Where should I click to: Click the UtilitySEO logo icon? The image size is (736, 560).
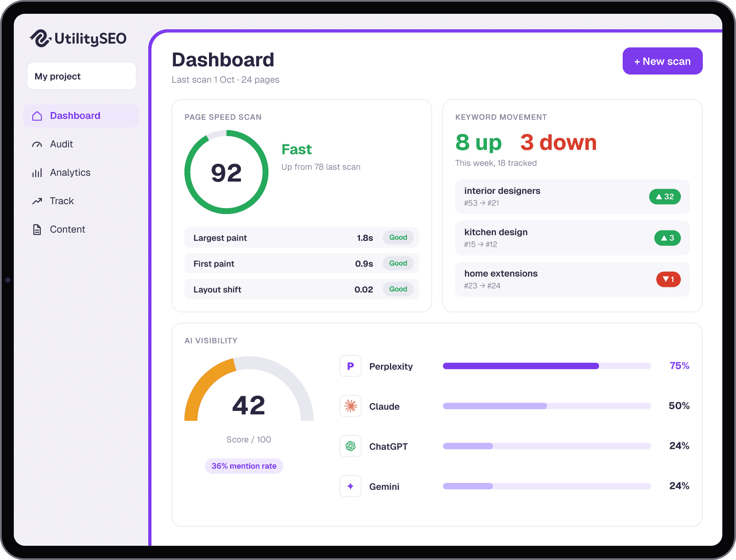[41, 38]
